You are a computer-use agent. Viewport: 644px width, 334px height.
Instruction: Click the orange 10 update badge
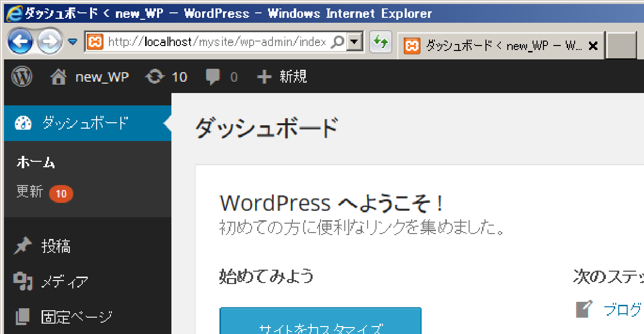tap(61, 193)
